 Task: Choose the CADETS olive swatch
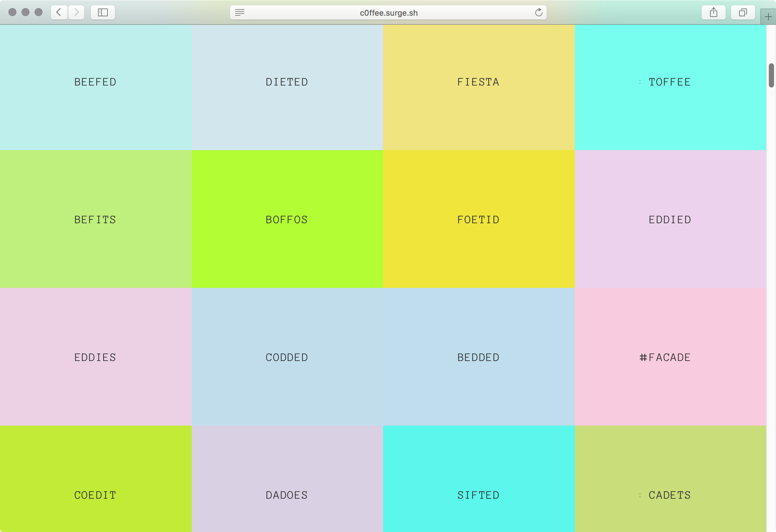[671, 479]
